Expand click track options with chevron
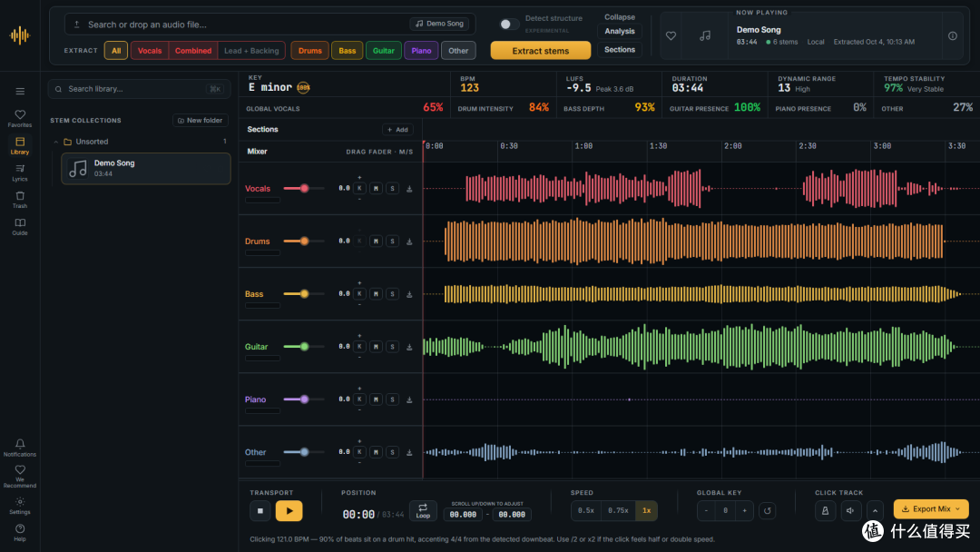This screenshot has width=980, height=552. click(875, 511)
